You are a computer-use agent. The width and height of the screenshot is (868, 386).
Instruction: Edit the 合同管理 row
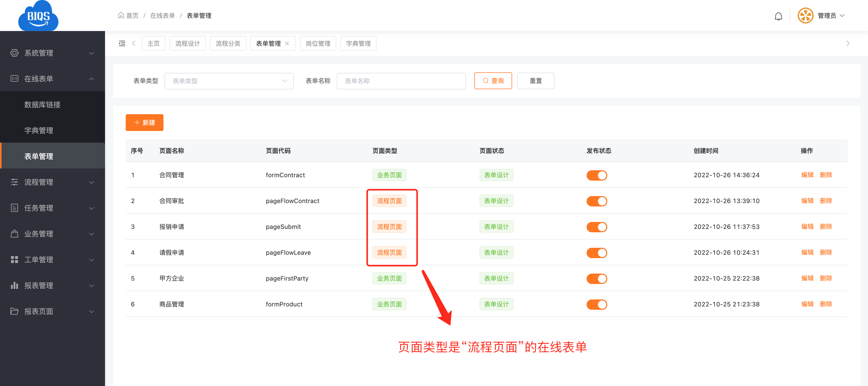[807, 175]
